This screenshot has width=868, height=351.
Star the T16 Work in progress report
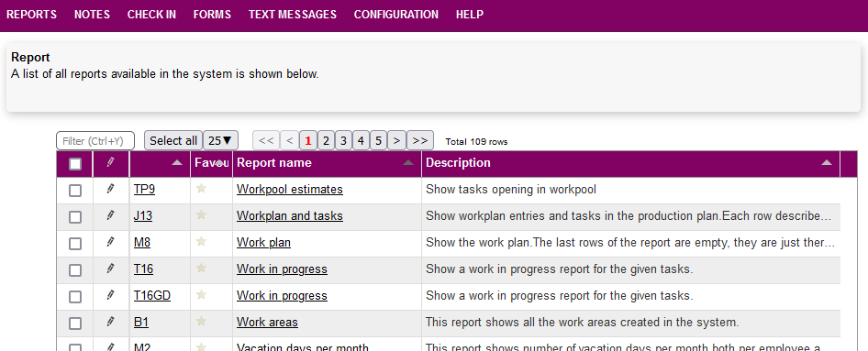click(x=202, y=269)
